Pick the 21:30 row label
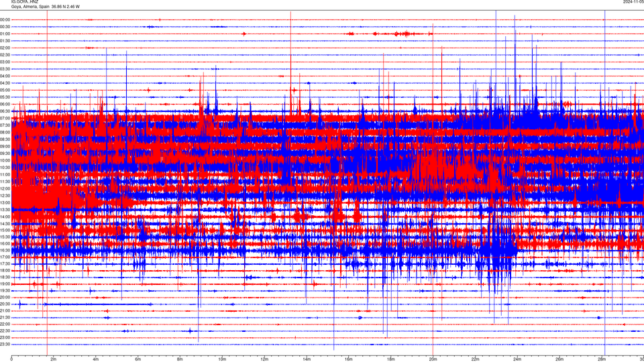 pos(5,318)
